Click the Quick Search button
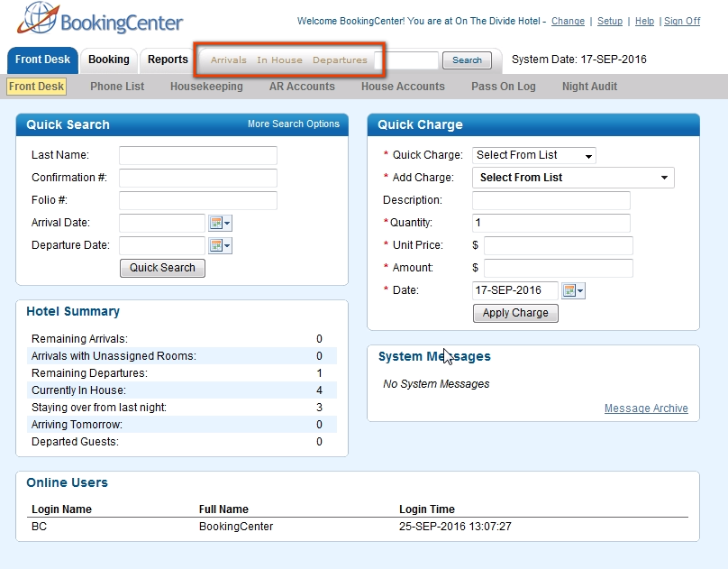 (162, 268)
